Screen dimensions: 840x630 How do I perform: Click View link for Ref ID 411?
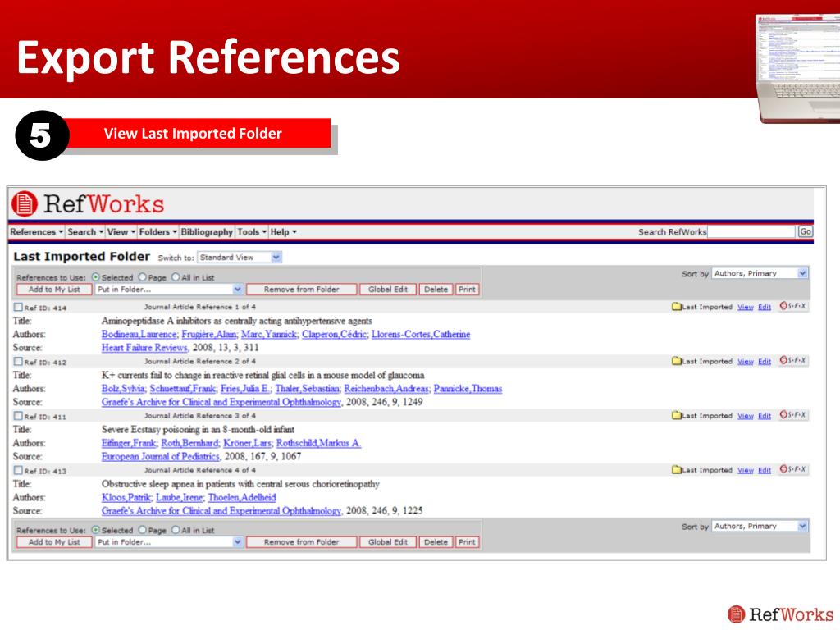(x=745, y=416)
